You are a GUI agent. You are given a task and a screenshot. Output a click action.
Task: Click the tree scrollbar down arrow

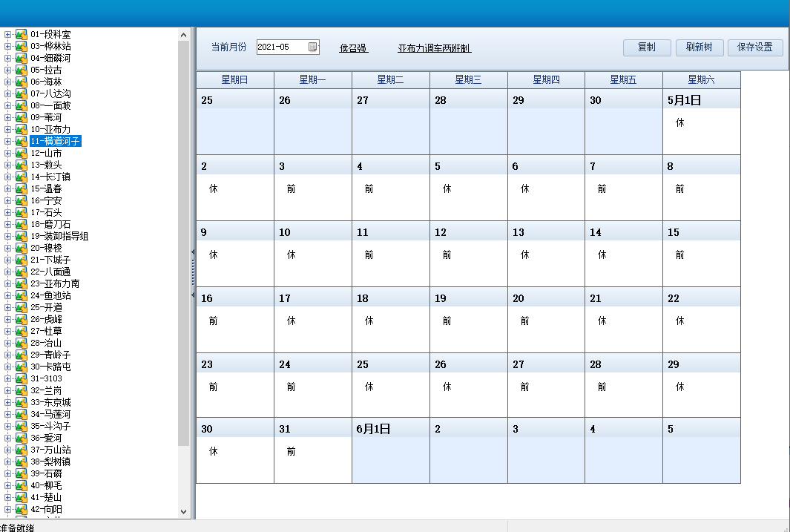click(x=184, y=511)
